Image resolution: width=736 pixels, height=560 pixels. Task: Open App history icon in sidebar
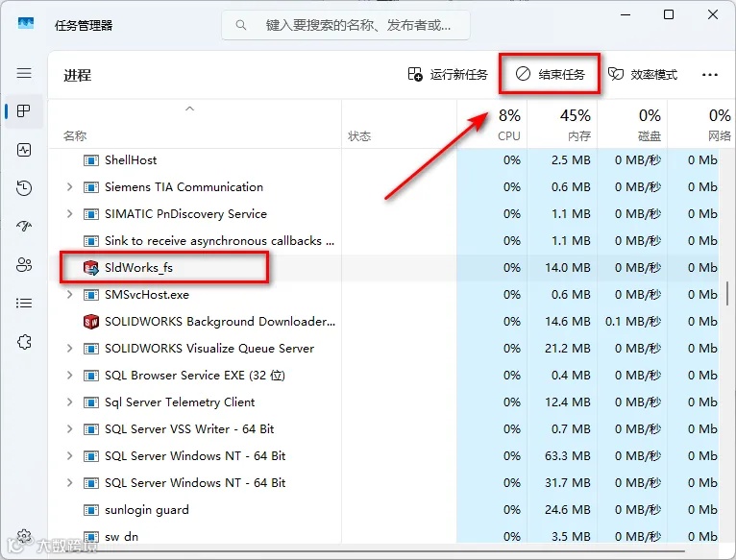tap(24, 187)
